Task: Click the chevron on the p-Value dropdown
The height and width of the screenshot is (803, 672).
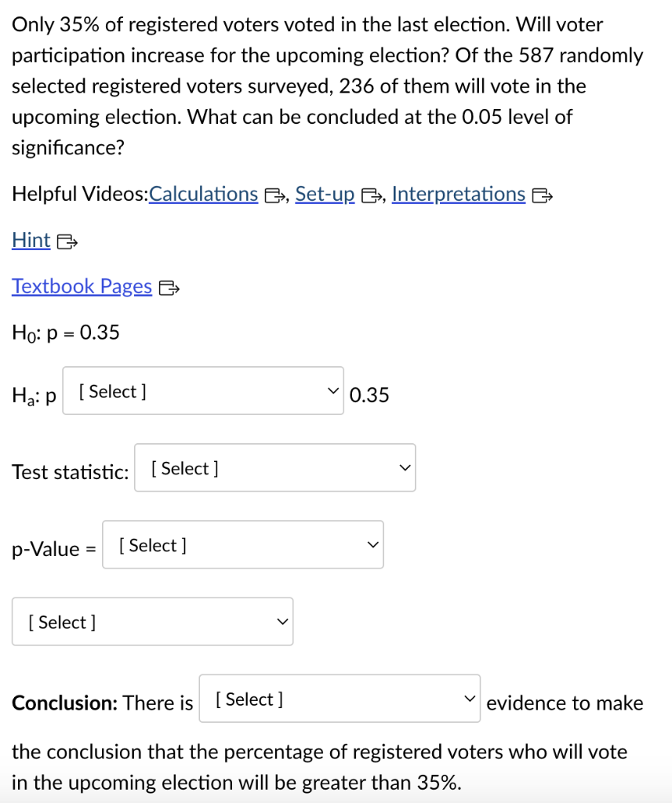Action: click(372, 543)
